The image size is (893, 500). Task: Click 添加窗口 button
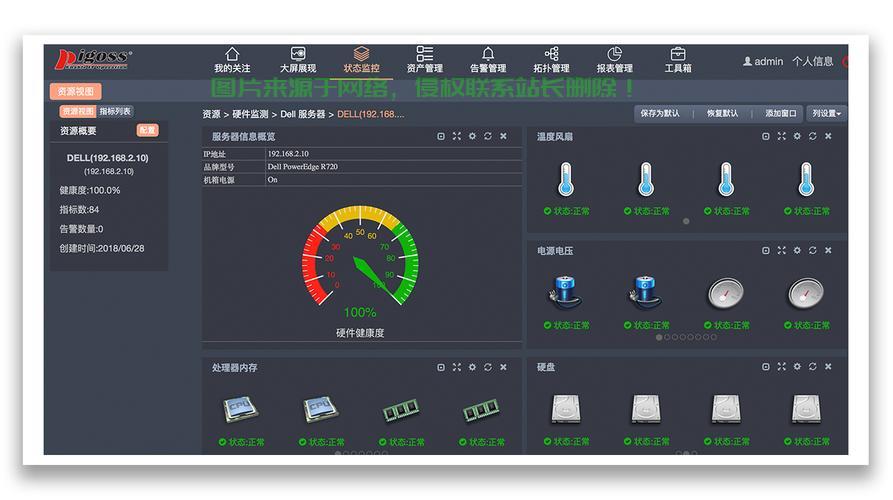[781, 114]
